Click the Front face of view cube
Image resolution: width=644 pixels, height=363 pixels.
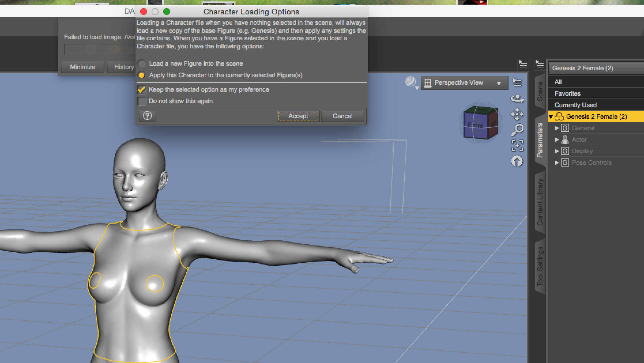pos(475,126)
